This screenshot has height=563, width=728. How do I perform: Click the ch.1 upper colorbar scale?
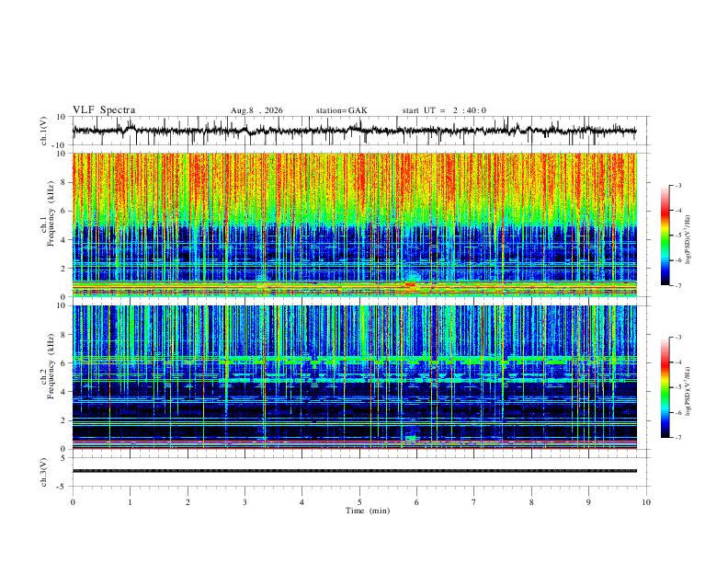click(665, 236)
